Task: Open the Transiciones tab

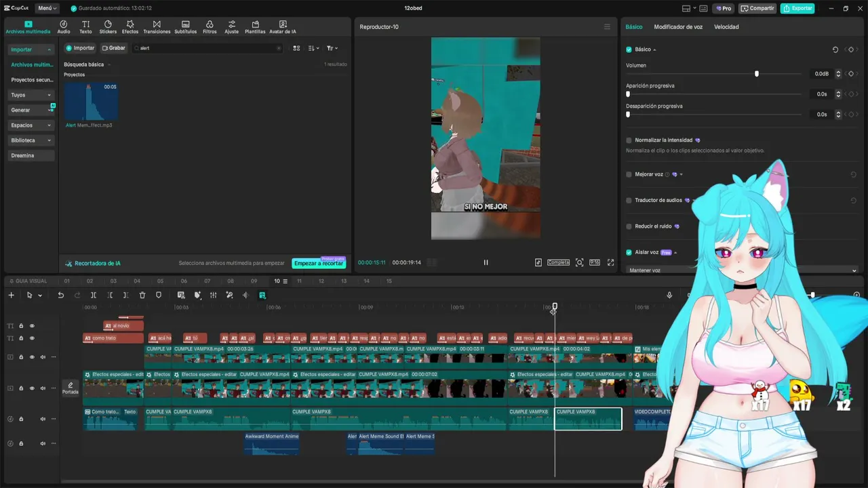Action: coord(157,27)
